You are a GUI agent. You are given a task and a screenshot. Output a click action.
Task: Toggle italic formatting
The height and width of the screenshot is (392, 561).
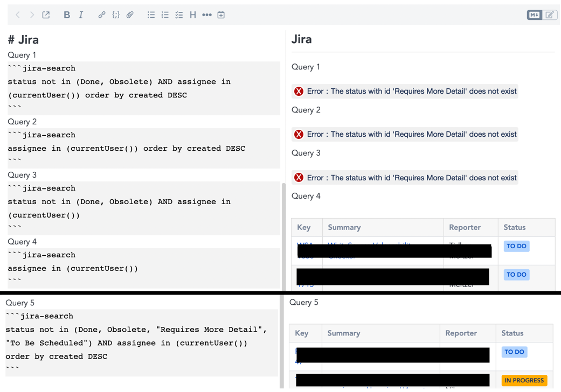81,15
